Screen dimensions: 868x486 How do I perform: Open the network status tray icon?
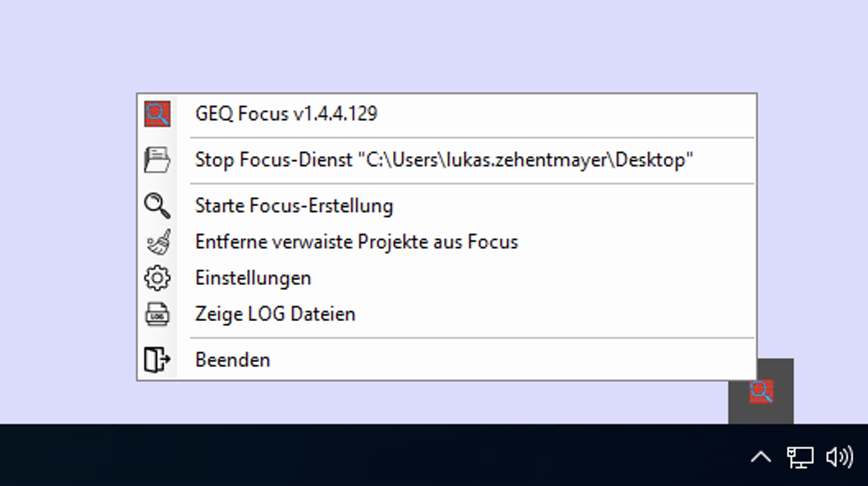click(x=800, y=458)
